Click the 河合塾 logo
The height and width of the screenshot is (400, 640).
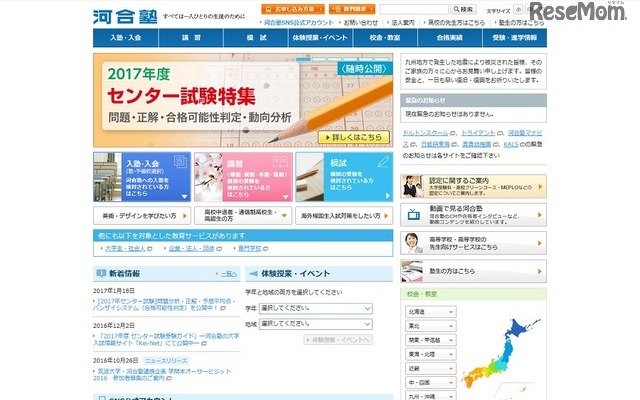click(125, 17)
